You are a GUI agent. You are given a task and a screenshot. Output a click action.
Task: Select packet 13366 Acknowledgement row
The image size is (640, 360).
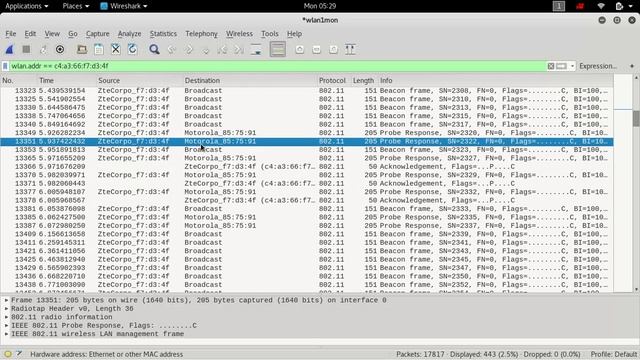pyautogui.click(x=307, y=167)
